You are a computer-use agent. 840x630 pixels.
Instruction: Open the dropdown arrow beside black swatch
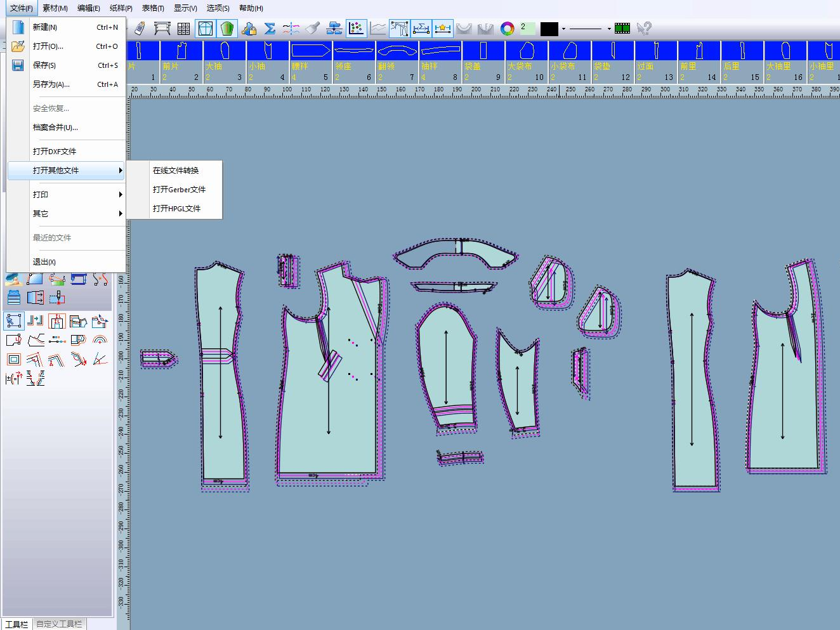563,29
